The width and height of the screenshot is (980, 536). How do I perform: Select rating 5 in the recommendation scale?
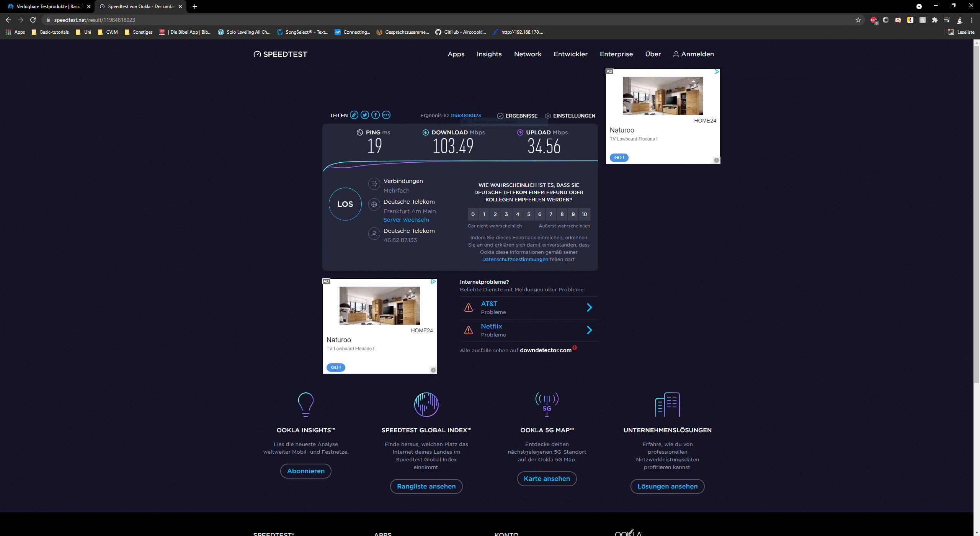pyautogui.click(x=529, y=214)
